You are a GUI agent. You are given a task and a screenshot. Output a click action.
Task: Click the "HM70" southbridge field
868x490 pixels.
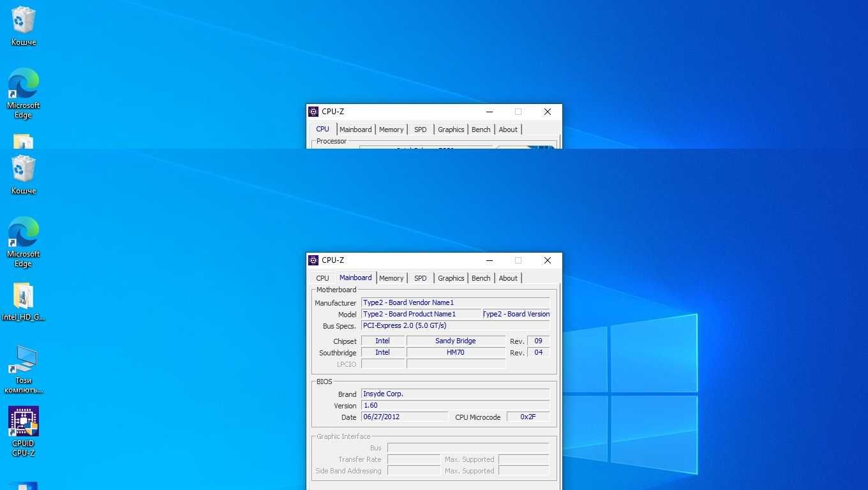click(x=456, y=352)
